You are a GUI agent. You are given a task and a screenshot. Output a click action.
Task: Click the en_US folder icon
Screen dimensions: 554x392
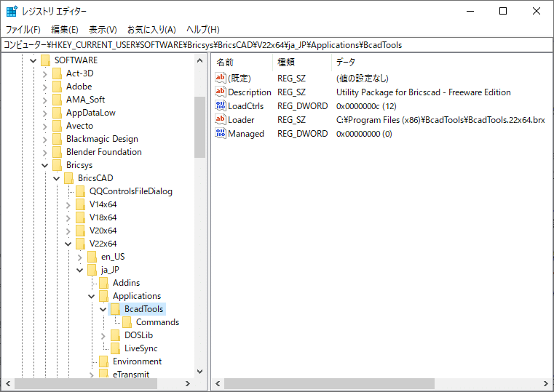point(92,257)
